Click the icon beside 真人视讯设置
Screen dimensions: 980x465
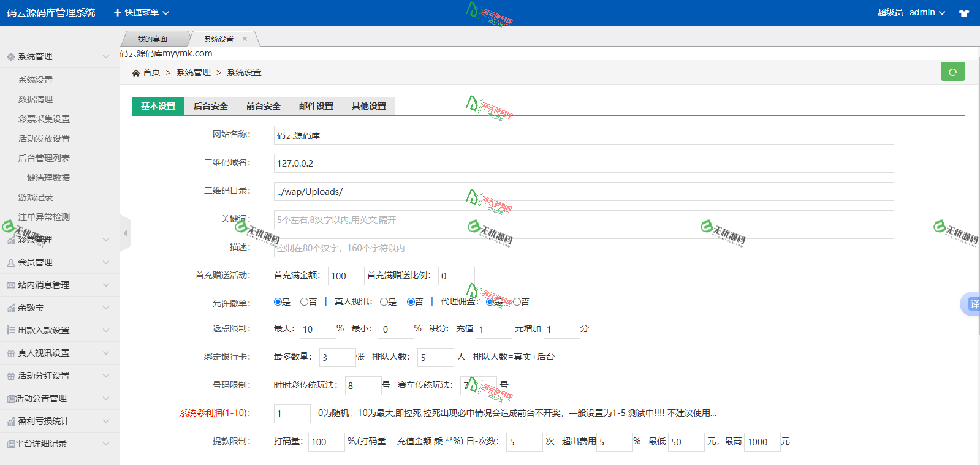click(x=10, y=353)
